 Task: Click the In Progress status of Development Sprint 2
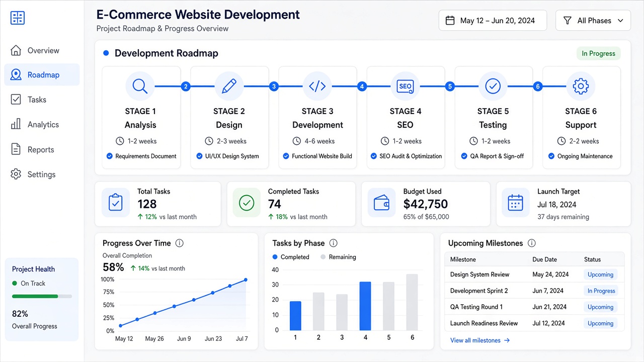pos(601,291)
